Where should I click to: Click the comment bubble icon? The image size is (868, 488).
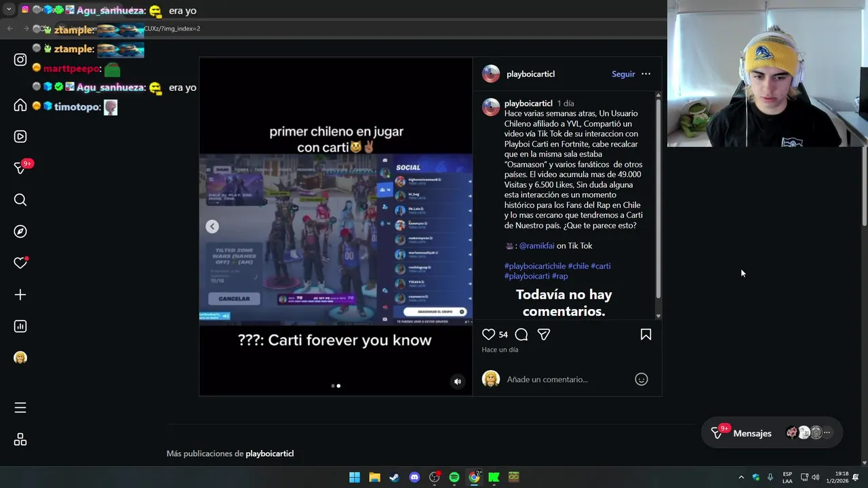coord(521,334)
